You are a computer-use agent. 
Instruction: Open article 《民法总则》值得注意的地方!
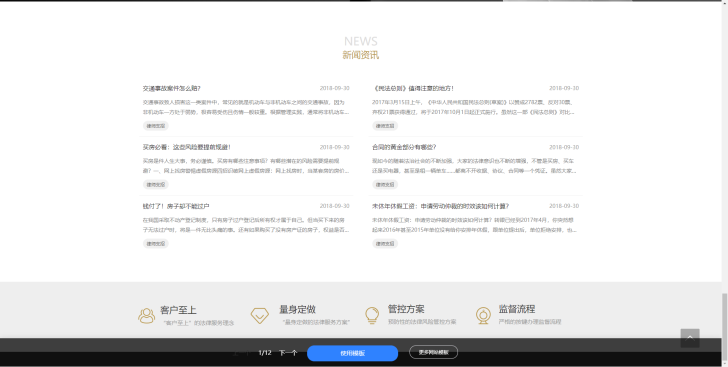(x=413, y=88)
